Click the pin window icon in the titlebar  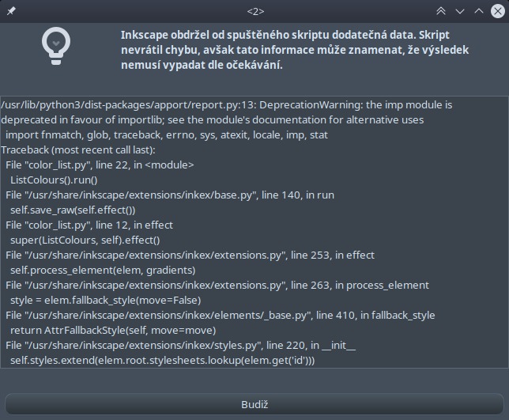tap(11, 11)
